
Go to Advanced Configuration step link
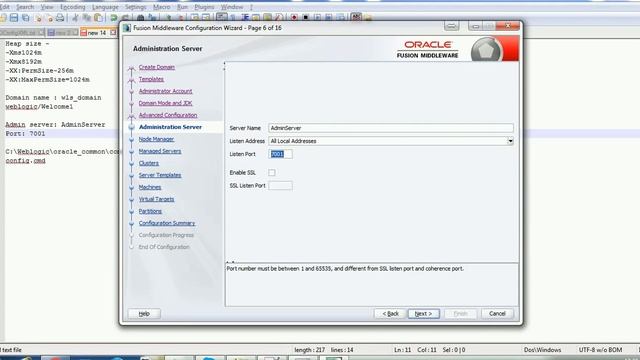(168, 115)
